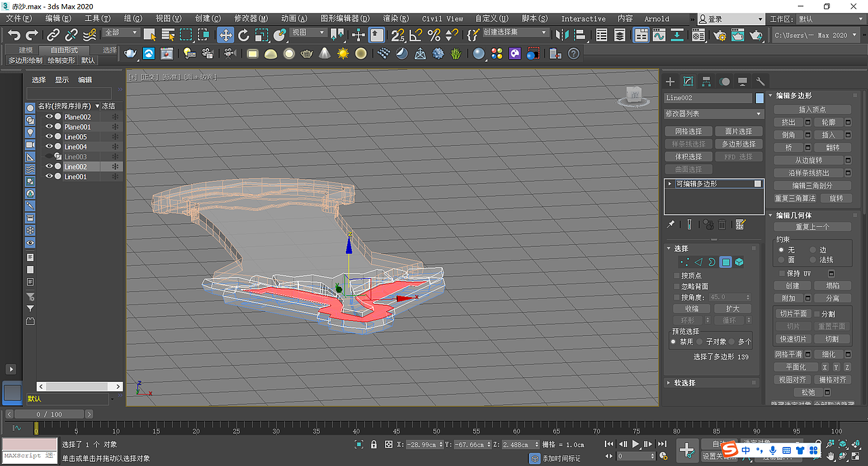Enable the 忽略背面 (Ignore Backfacing) checkbox
Image resolution: width=868 pixels, height=466 pixels.
(x=677, y=286)
